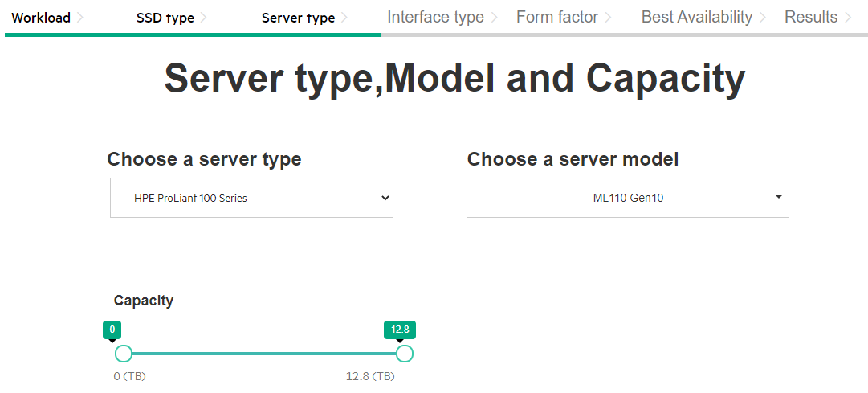Image resolution: width=868 pixels, height=393 pixels.
Task: Open the SSD type step
Action: (x=165, y=18)
